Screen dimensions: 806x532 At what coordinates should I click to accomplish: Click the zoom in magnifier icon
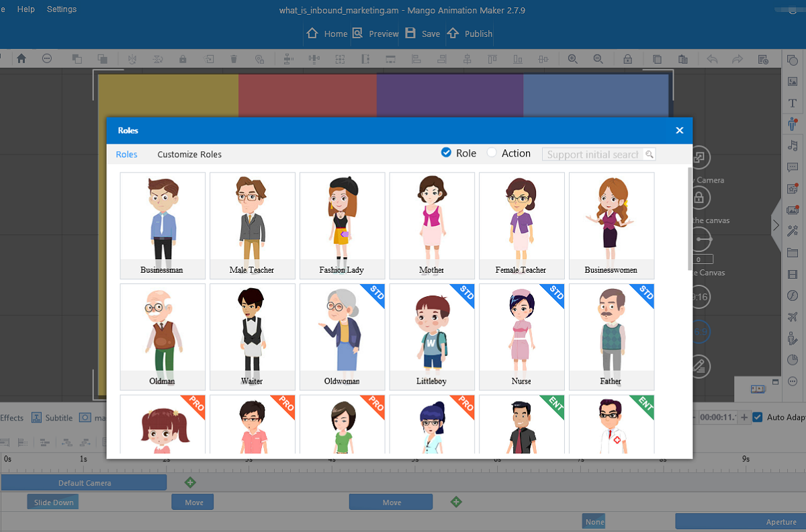(x=573, y=58)
